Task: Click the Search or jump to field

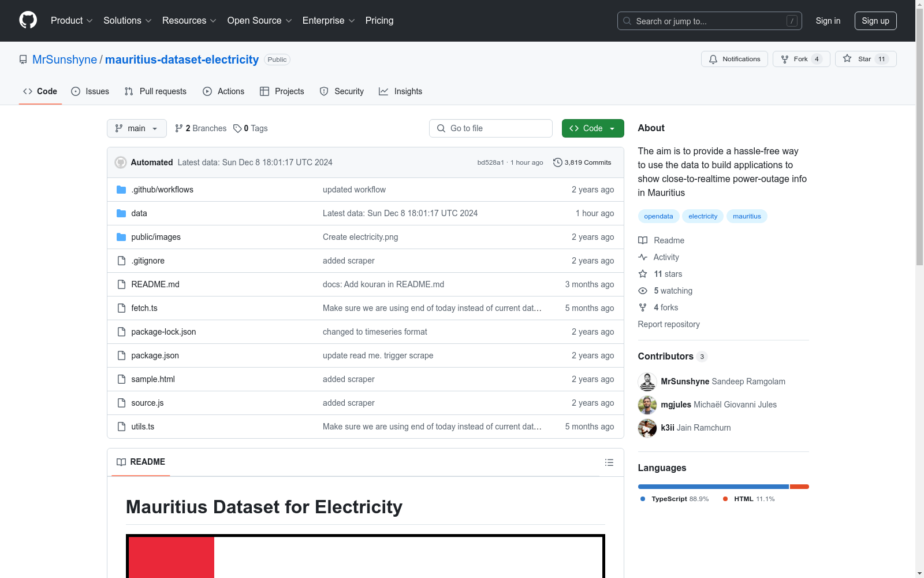Action: 710,21
